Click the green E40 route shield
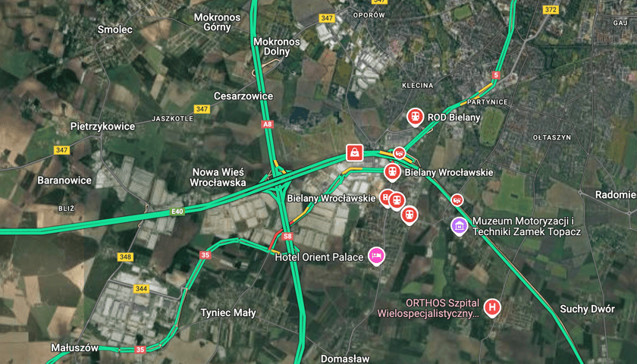Image resolution: width=637 pixels, height=364 pixels. pos(177,212)
